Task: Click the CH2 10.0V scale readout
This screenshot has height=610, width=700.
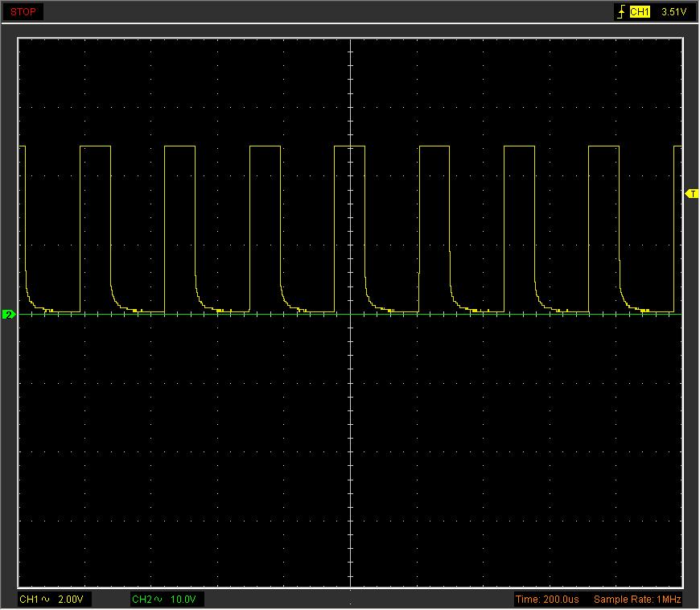Action: 184,600
